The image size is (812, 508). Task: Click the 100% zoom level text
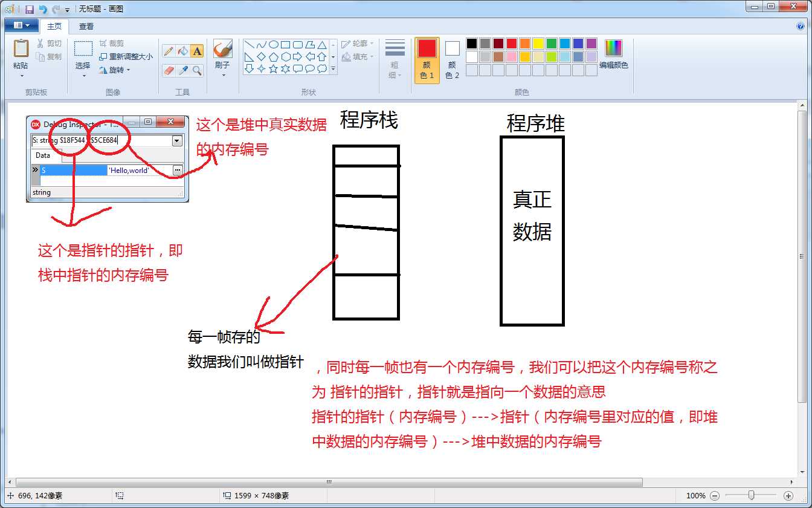[696, 495]
